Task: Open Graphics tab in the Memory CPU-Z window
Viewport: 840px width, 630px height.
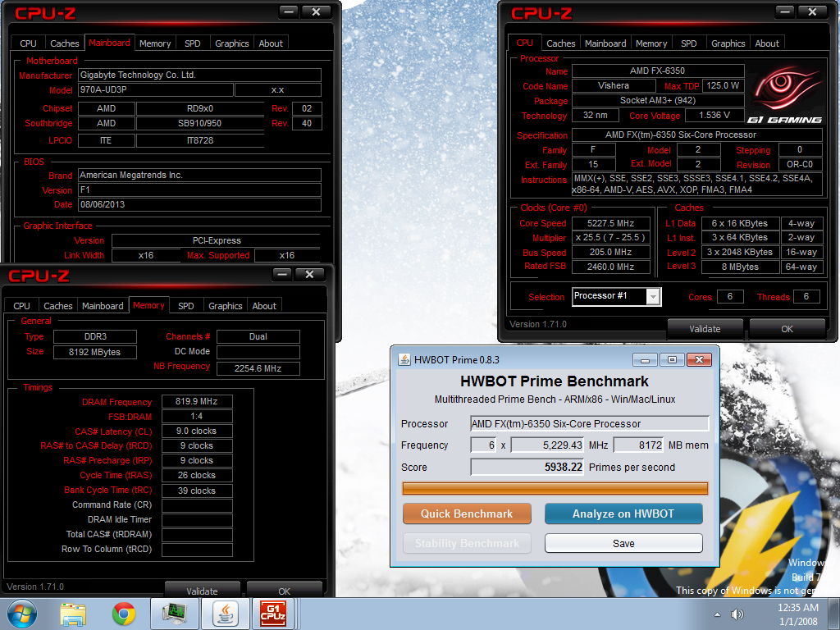Action: 225,306
